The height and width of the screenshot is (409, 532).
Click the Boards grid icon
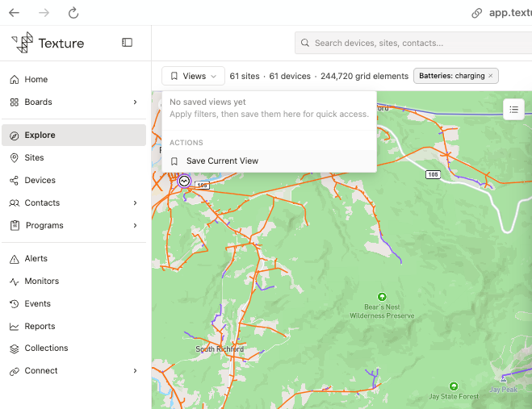pyautogui.click(x=15, y=102)
